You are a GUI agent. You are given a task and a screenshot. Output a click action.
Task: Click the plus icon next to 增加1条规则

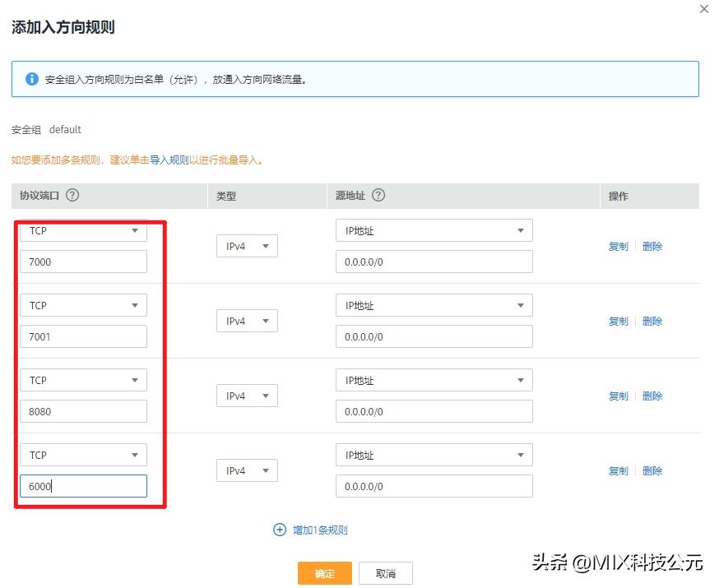[x=281, y=530]
